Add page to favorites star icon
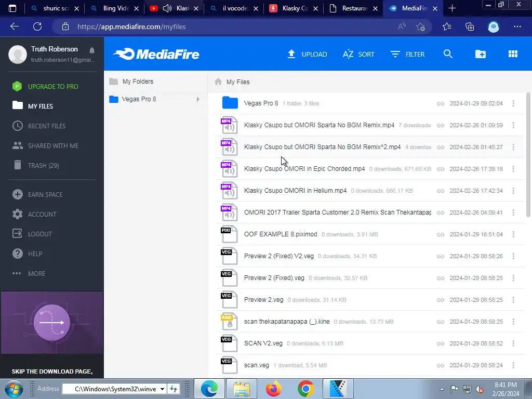Viewport: 532px width, 399px height. (420, 26)
